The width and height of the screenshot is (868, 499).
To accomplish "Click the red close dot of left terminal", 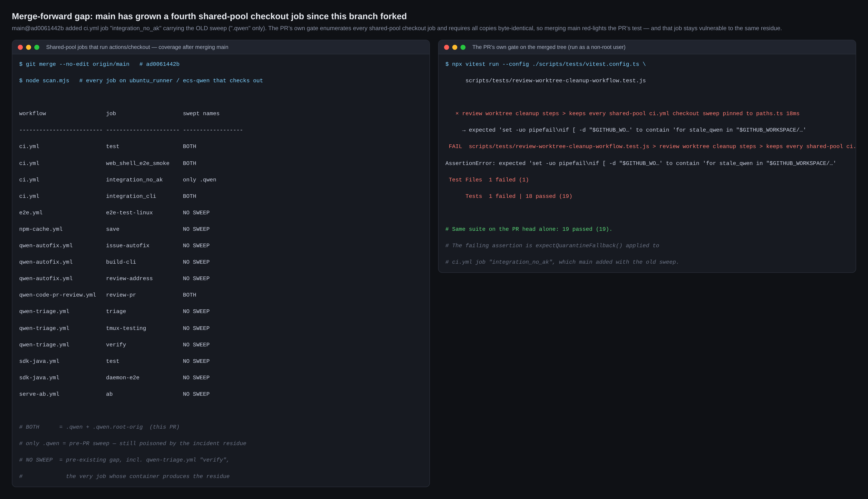I will (x=20, y=47).
